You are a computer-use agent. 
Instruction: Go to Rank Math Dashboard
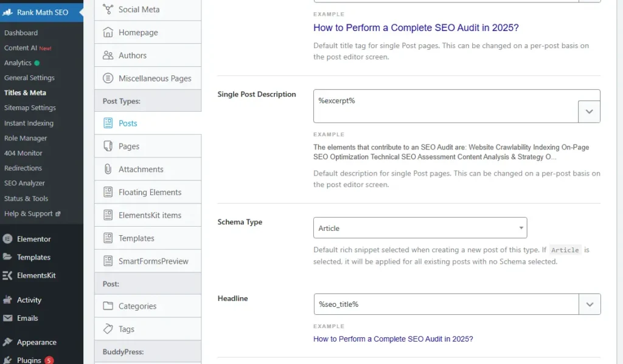[x=21, y=33]
